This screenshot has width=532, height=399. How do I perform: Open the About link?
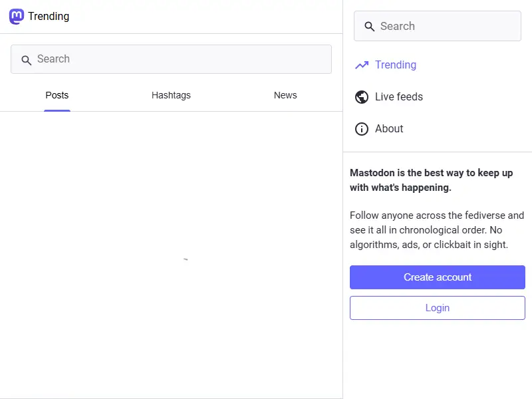click(379, 129)
